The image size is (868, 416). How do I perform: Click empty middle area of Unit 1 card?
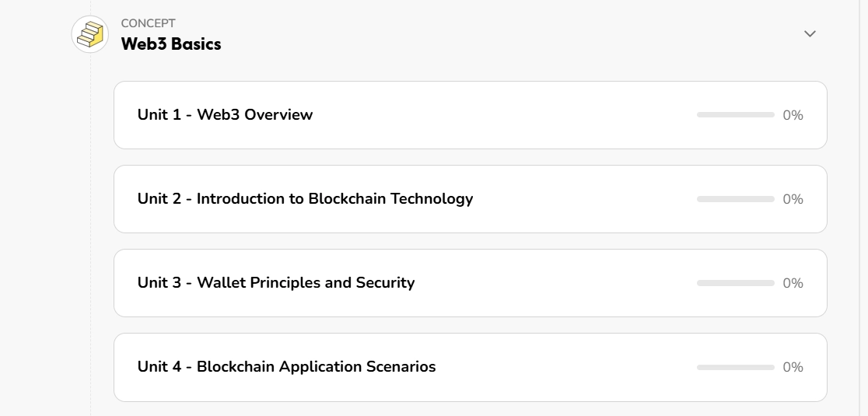point(506,115)
